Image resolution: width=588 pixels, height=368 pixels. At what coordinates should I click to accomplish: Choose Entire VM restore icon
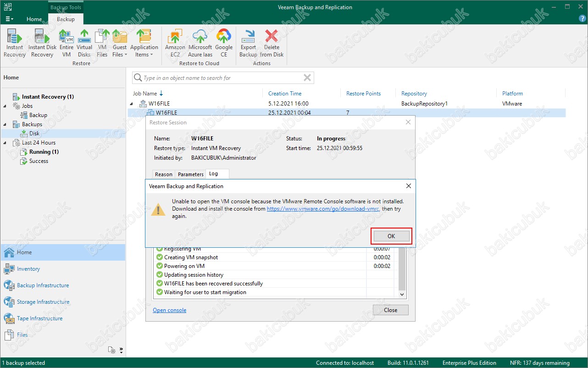point(67,43)
